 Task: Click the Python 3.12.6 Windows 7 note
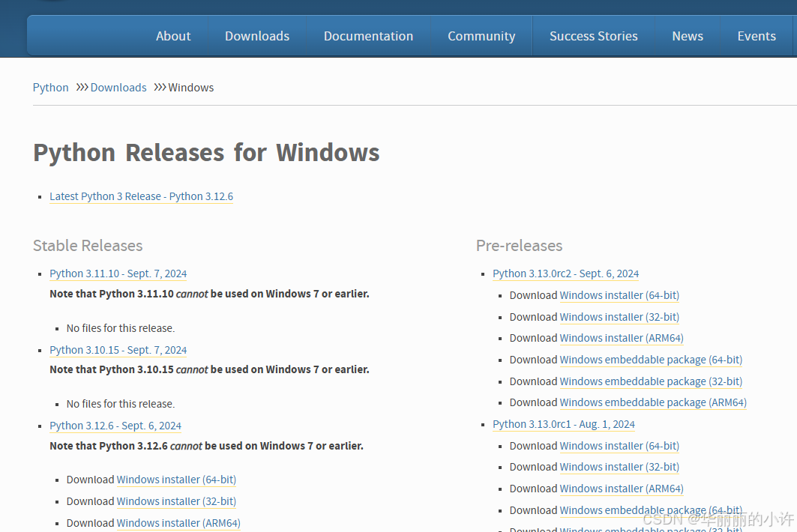click(x=206, y=446)
